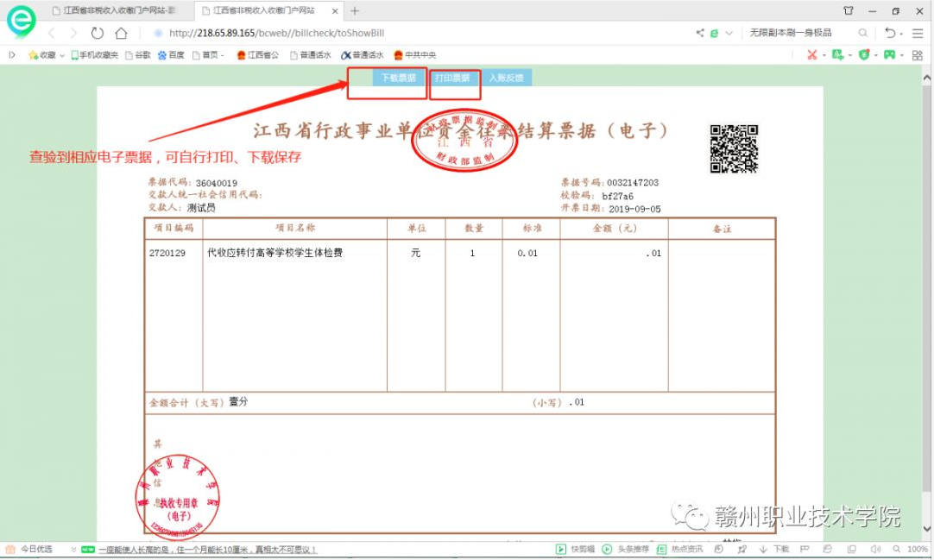Screen dimensions: 934x560
Task: Open the 入账反馈 feedback tab
Action: point(506,78)
